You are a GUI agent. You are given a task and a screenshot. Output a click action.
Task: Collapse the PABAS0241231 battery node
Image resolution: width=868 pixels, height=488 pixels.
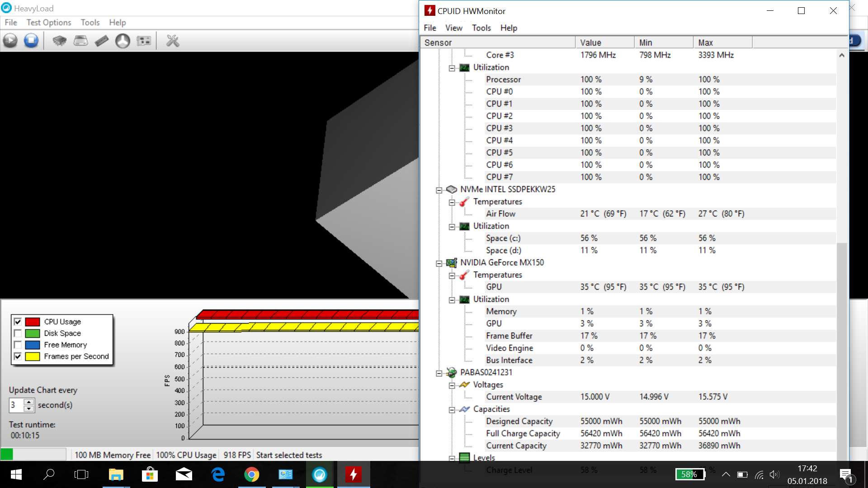pyautogui.click(x=439, y=373)
